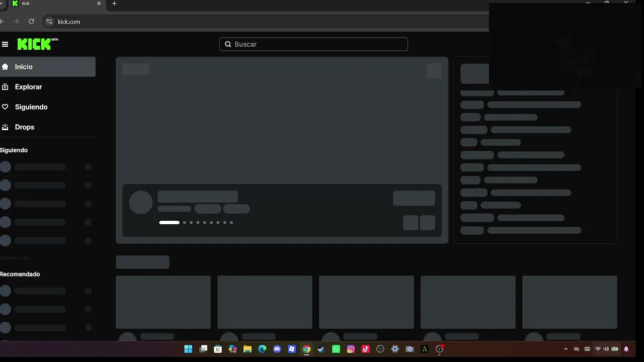
Task: Open the Settings gear in the taskbar
Action: click(395, 349)
